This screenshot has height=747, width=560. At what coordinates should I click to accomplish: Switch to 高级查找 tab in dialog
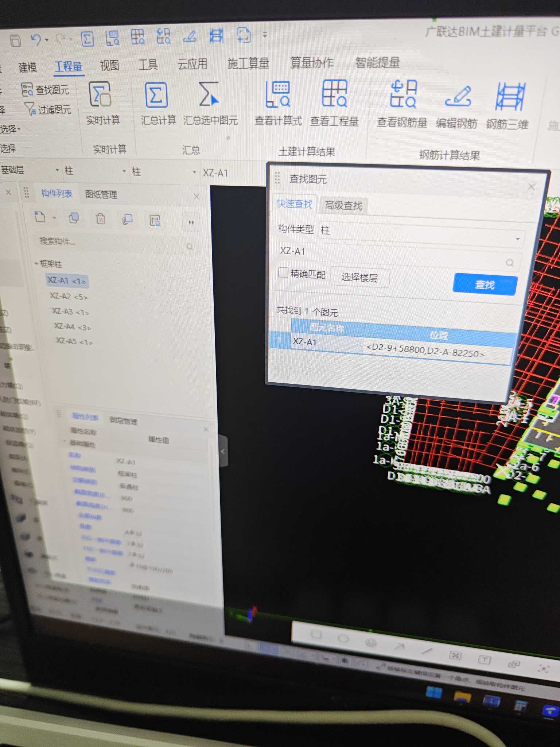[343, 206]
